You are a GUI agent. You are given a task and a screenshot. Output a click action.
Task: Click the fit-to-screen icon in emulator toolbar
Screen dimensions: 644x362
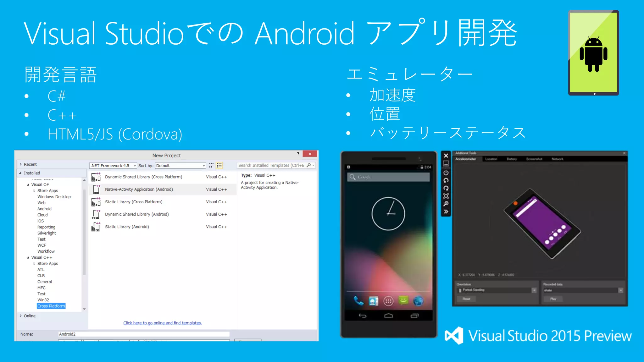click(x=446, y=196)
